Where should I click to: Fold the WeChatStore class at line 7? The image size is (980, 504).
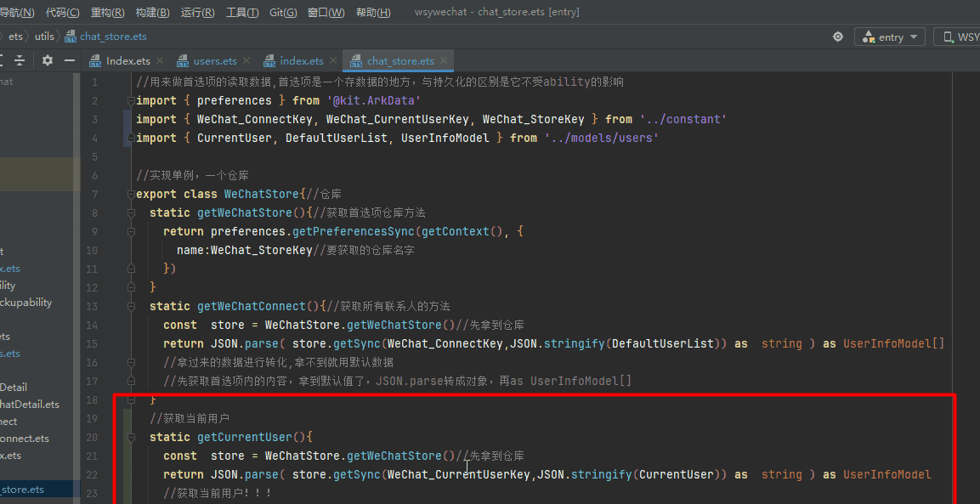click(x=131, y=194)
